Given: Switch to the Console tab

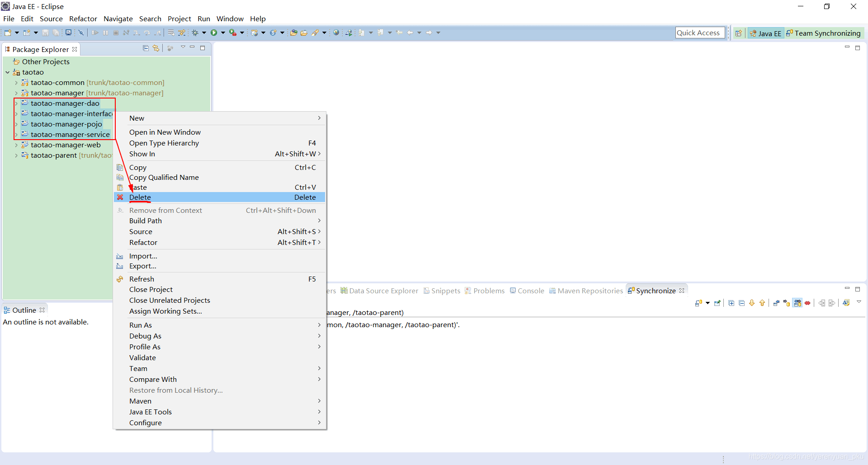Looking at the screenshot, I should point(527,291).
